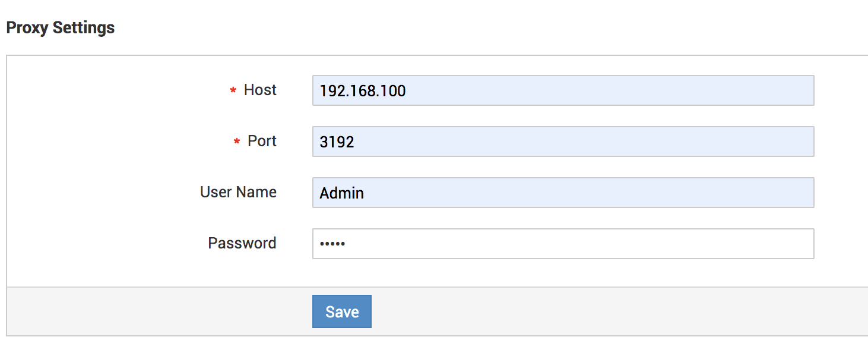Click the Host field label
Image resolution: width=868 pixels, height=340 pixels.
(260, 90)
